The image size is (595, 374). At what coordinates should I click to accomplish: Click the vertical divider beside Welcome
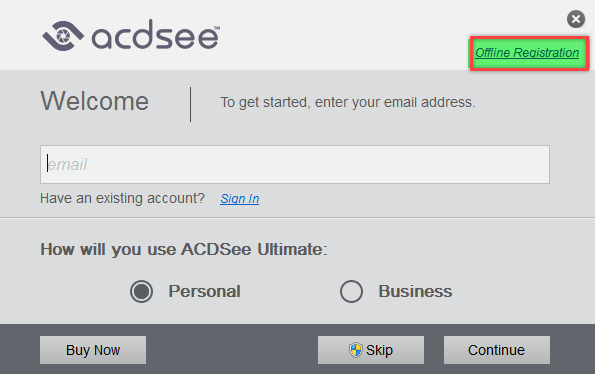click(190, 104)
